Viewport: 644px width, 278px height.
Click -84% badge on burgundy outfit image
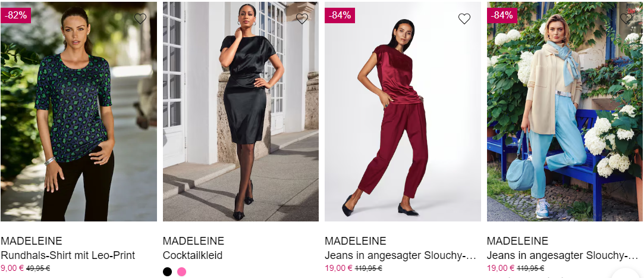click(x=340, y=15)
